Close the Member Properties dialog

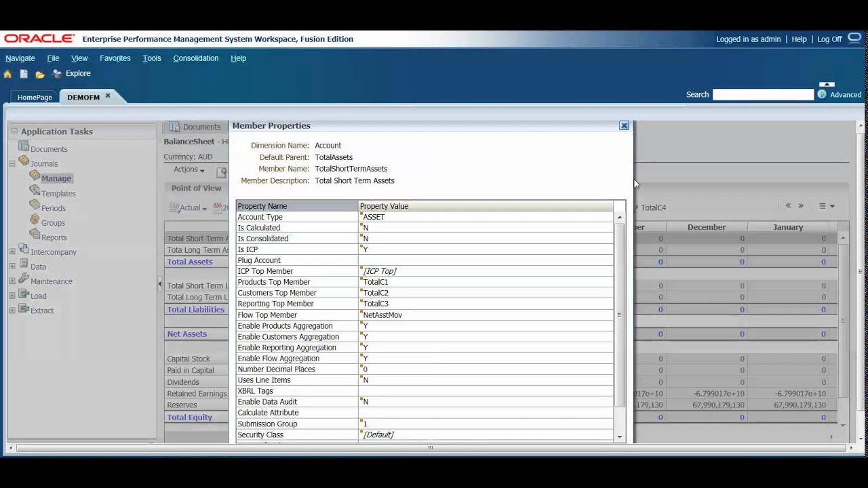[624, 125]
